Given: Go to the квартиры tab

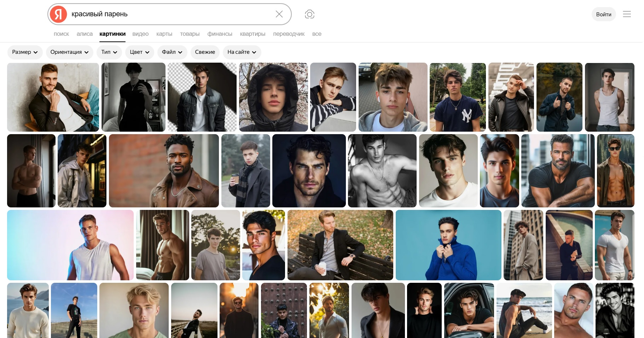Looking at the screenshot, I should (253, 34).
